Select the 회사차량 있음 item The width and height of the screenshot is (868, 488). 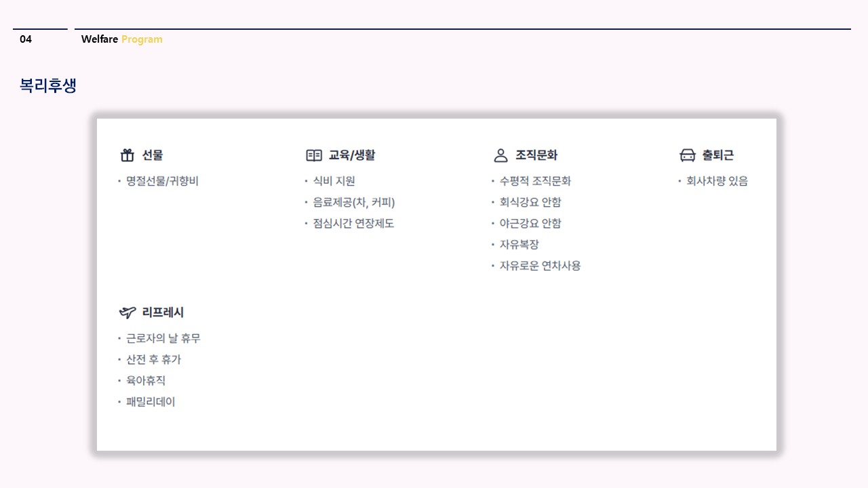(717, 181)
